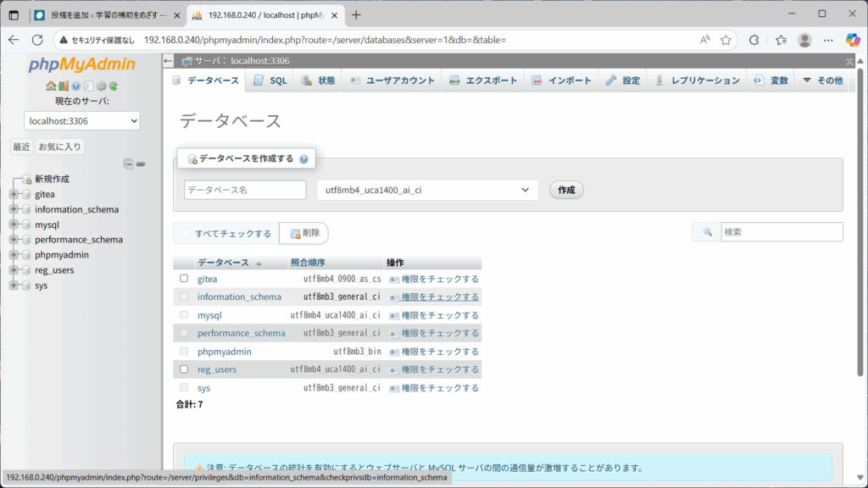Tick the reg_users database checkbox

point(184,369)
